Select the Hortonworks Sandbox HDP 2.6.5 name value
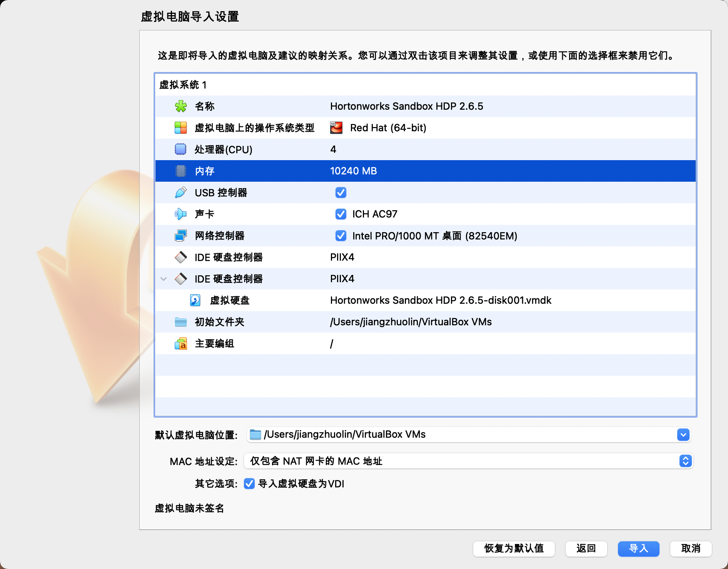 [407, 106]
